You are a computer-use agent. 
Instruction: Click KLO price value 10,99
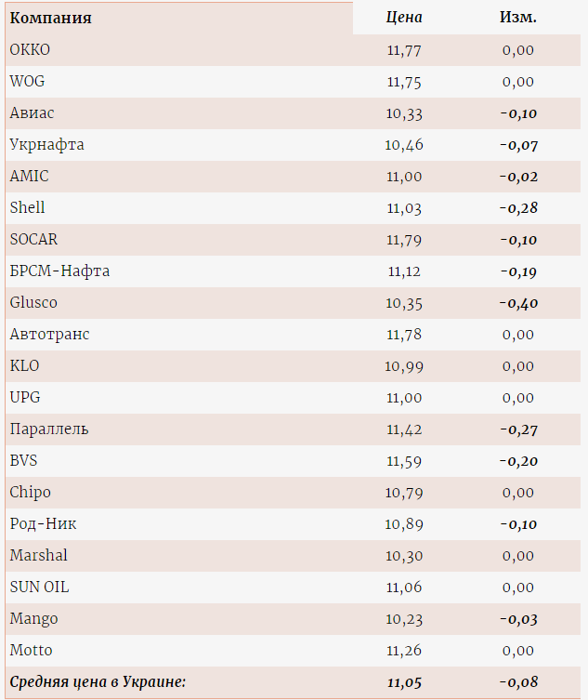point(404,366)
